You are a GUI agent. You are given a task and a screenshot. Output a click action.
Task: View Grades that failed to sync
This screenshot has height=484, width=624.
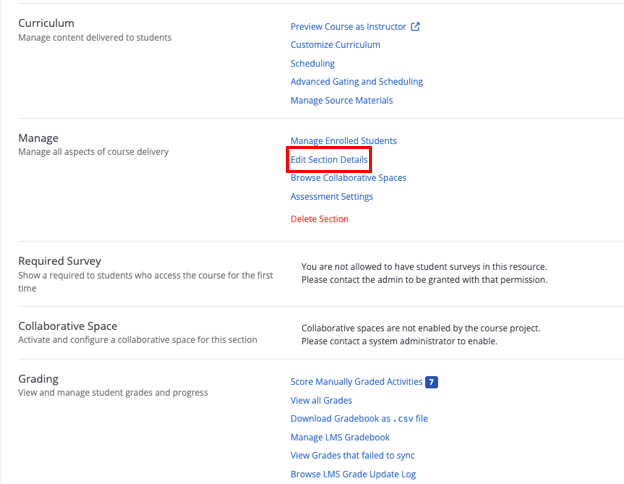pyautogui.click(x=352, y=455)
